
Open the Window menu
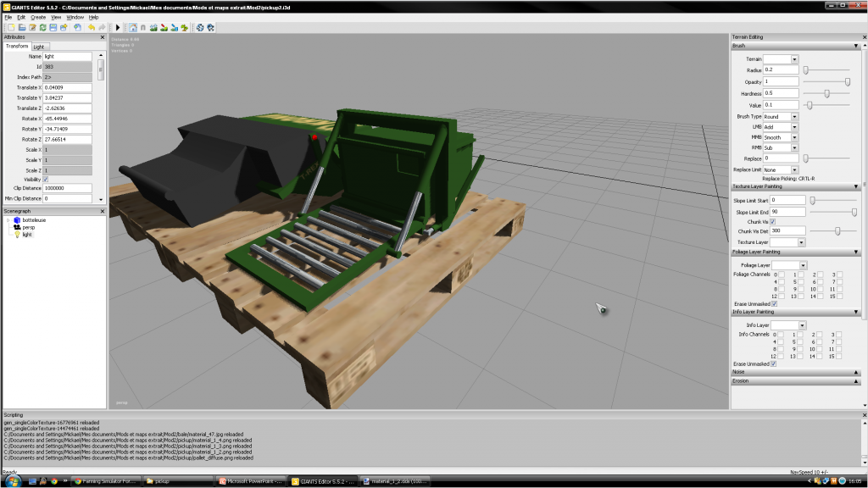click(x=75, y=17)
